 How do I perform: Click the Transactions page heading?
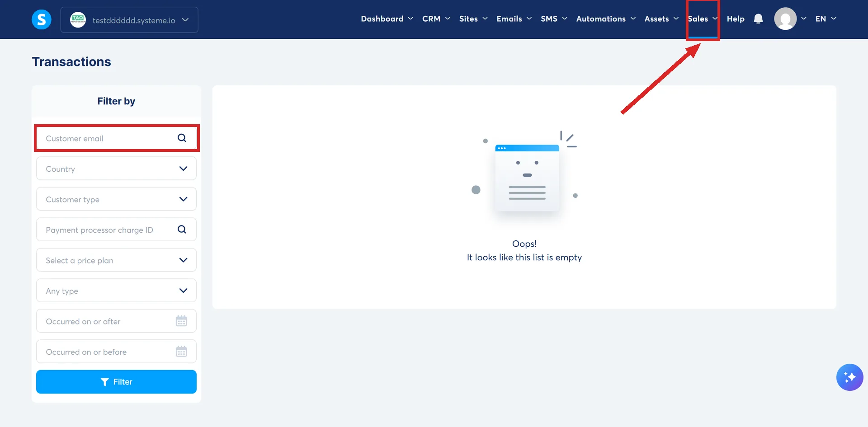71,62
